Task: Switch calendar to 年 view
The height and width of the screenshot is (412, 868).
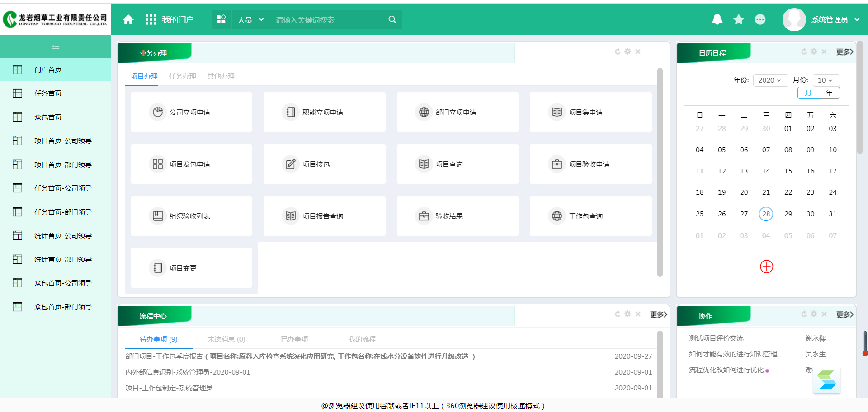Action: coord(829,93)
